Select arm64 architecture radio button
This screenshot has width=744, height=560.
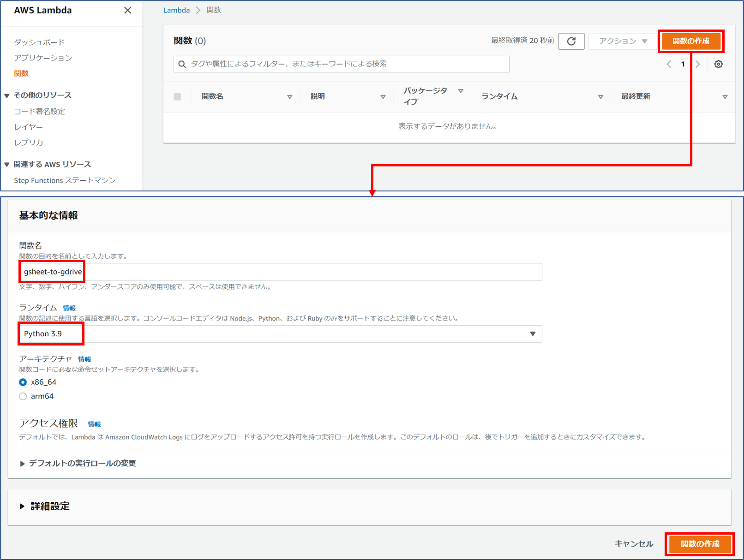[x=23, y=396]
